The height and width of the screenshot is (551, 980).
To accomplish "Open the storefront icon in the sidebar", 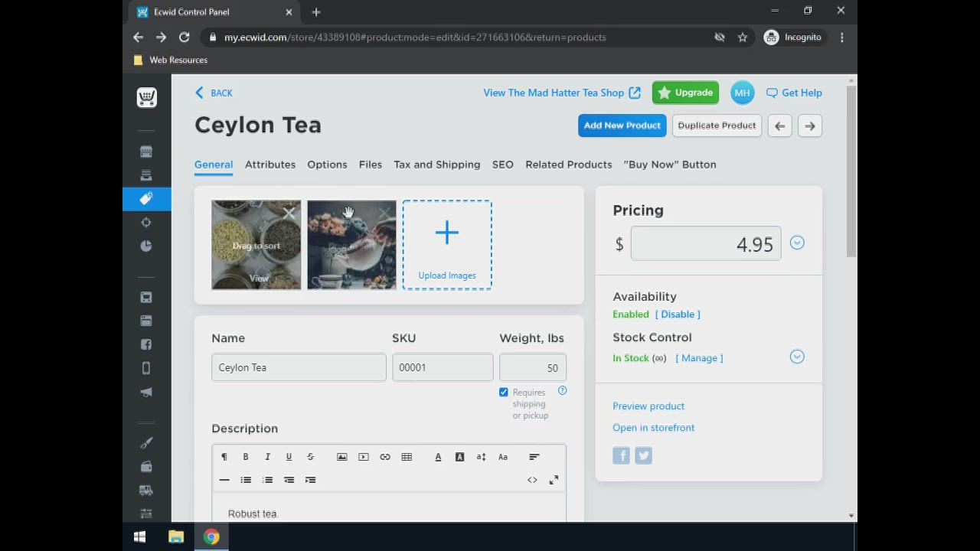I will click(x=146, y=152).
